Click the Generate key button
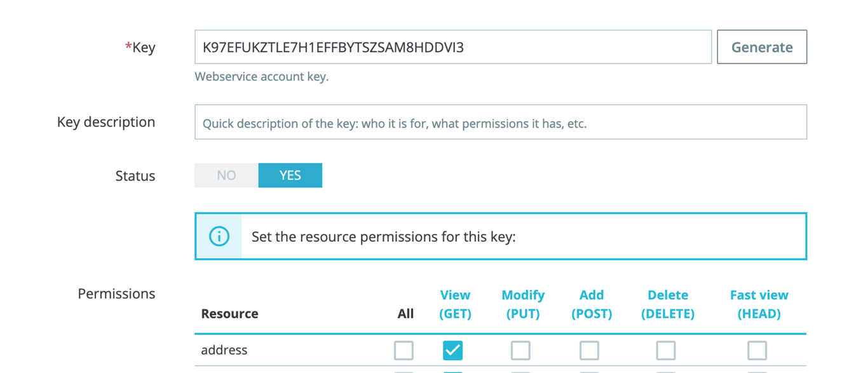 pyautogui.click(x=762, y=47)
